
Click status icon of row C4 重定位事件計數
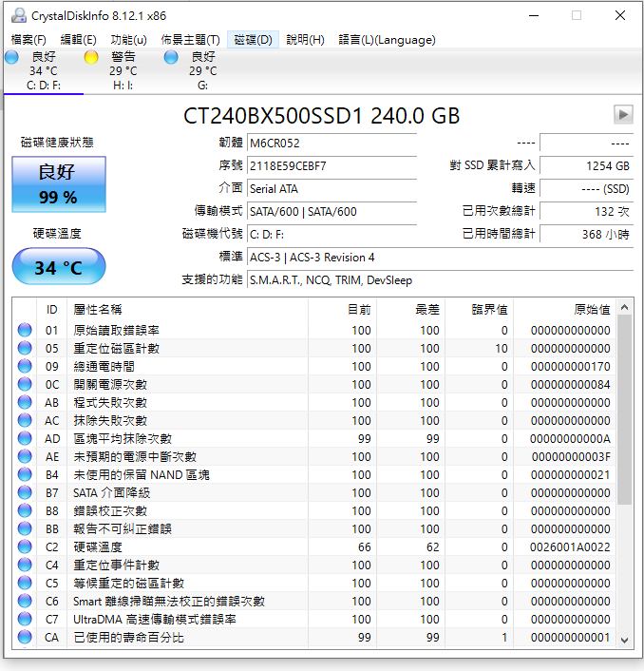click(x=25, y=565)
